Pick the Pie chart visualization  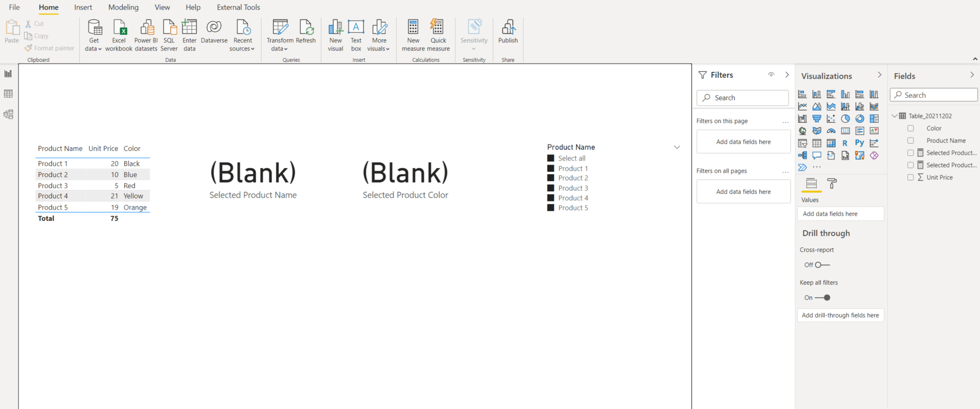845,119
